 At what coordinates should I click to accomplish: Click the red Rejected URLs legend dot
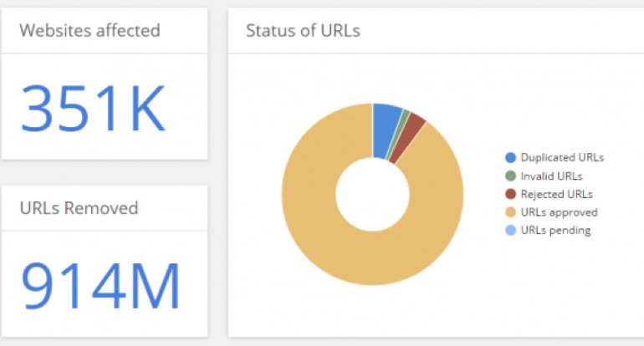tap(510, 194)
